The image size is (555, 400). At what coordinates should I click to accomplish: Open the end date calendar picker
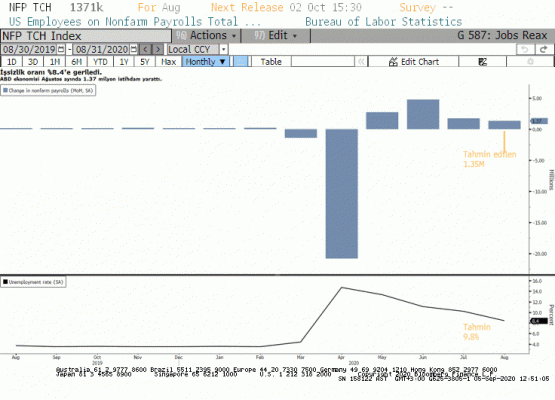tap(134, 49)
